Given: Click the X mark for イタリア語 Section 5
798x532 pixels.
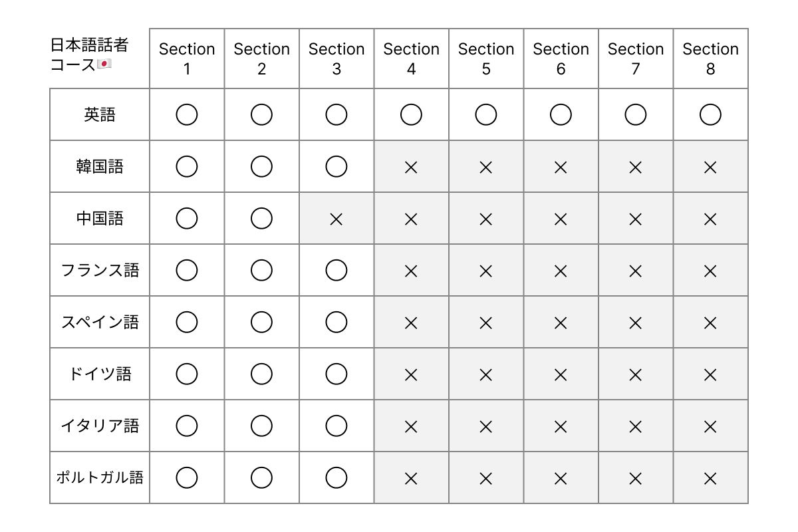Looking at the screenshot, I should coord(486,426).
